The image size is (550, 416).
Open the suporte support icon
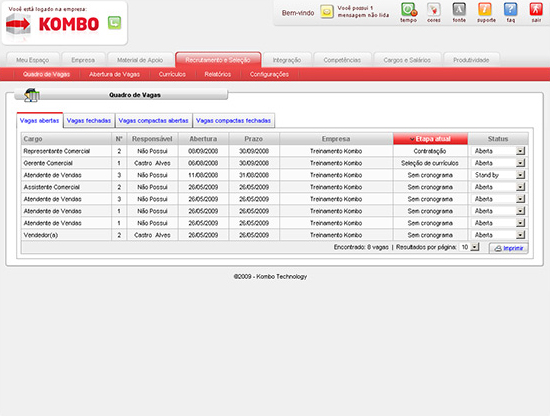485,9
